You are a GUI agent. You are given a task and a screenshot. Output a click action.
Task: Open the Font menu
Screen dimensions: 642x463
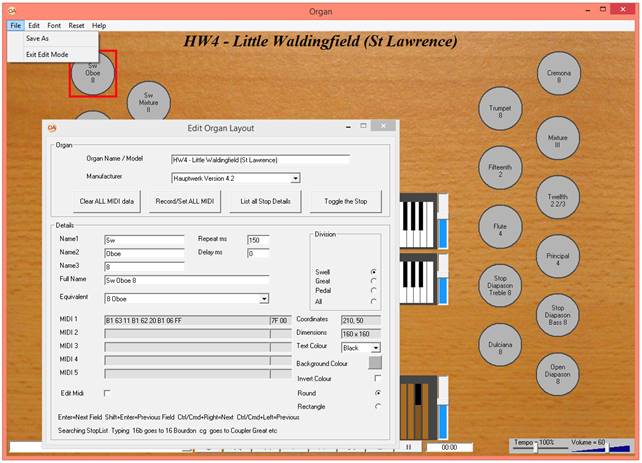pyautogui.click(x=53, y=25)
